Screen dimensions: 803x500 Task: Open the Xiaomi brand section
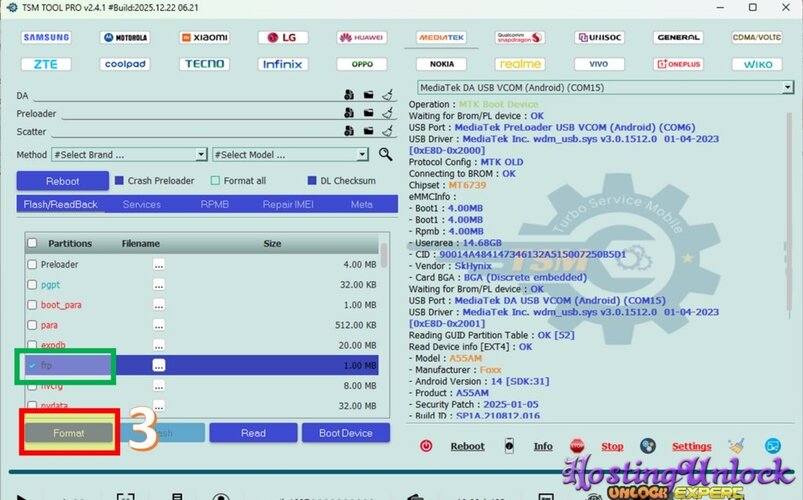tap(204, 37)
